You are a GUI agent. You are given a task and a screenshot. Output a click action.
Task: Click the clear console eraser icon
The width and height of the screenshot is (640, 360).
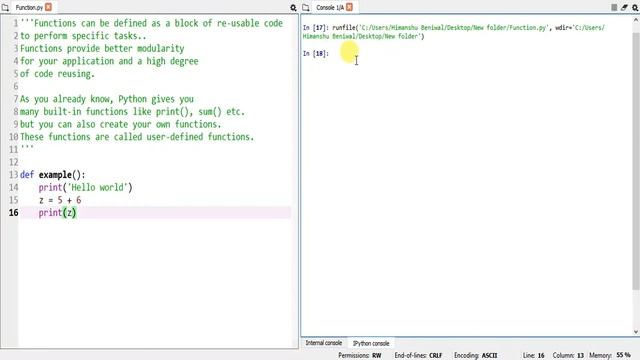click(x=624, y=7)
